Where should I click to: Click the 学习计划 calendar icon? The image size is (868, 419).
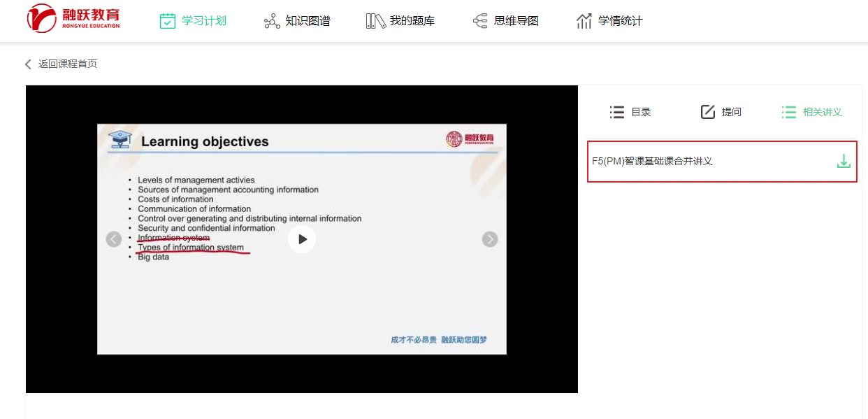coord(168,21)
